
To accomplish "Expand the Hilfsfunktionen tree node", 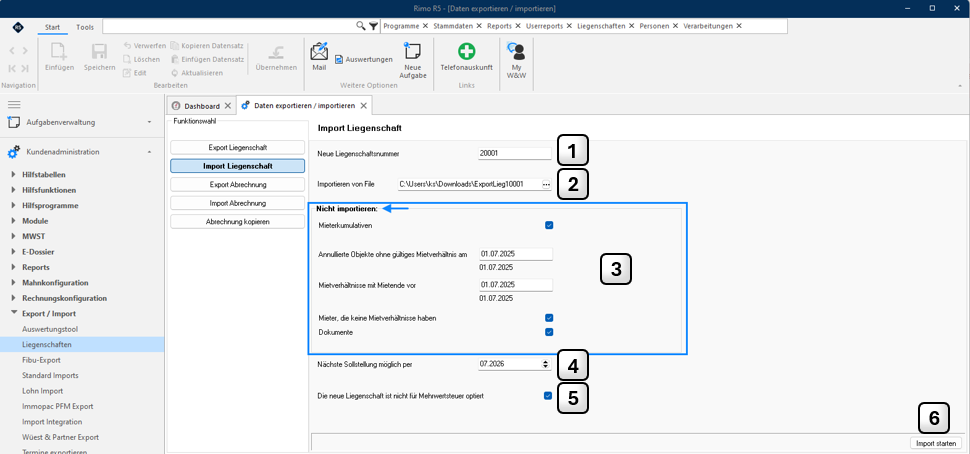I will [x=14, y=191].
